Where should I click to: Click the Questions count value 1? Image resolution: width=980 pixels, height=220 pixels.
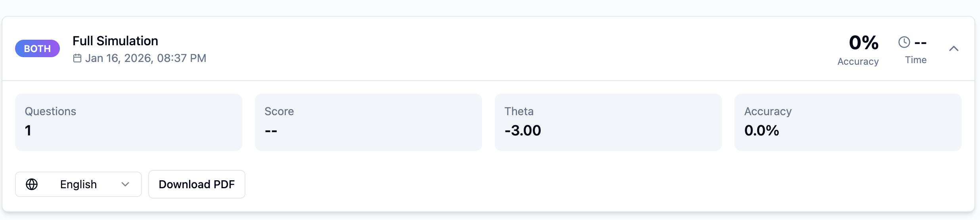point(28,131)
